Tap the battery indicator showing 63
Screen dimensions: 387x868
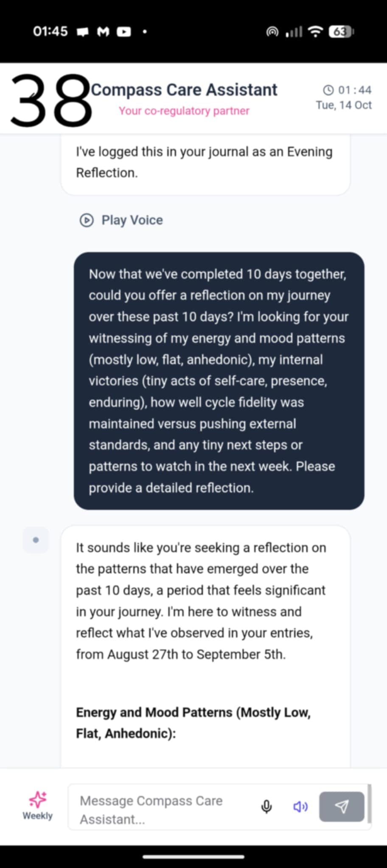(x=341, y=32)
